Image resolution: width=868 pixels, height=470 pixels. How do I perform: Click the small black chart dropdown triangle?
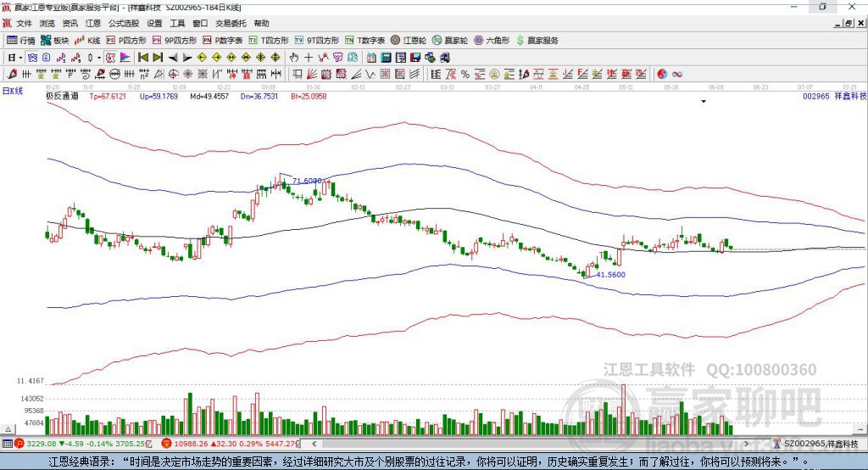pyautogui.click(x=704, y=102)
